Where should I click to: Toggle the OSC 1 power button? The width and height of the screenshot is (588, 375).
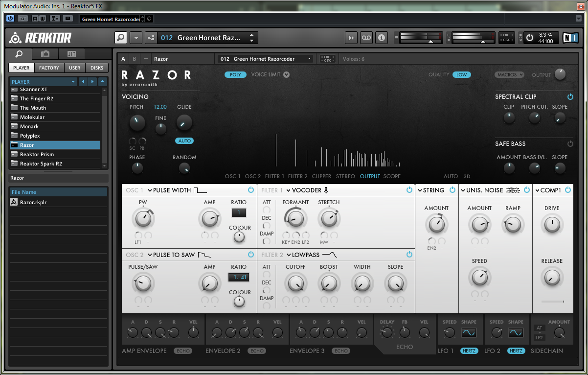click(x=251, y=190)
